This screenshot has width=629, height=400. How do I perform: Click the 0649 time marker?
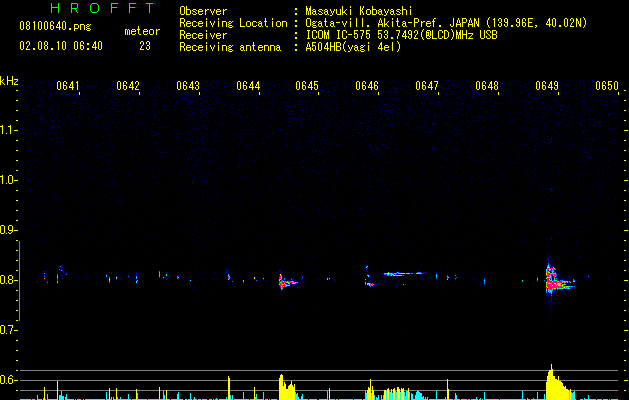547,86
